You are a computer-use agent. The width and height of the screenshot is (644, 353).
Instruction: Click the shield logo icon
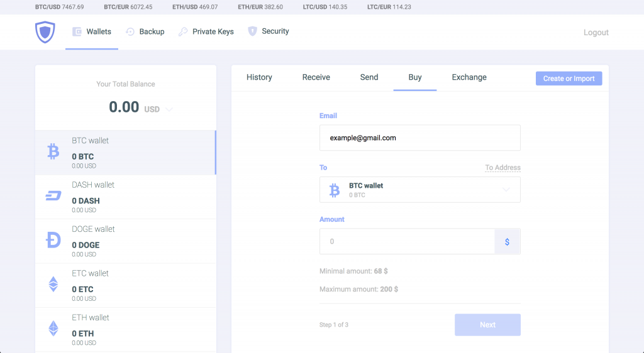(45, 32)
